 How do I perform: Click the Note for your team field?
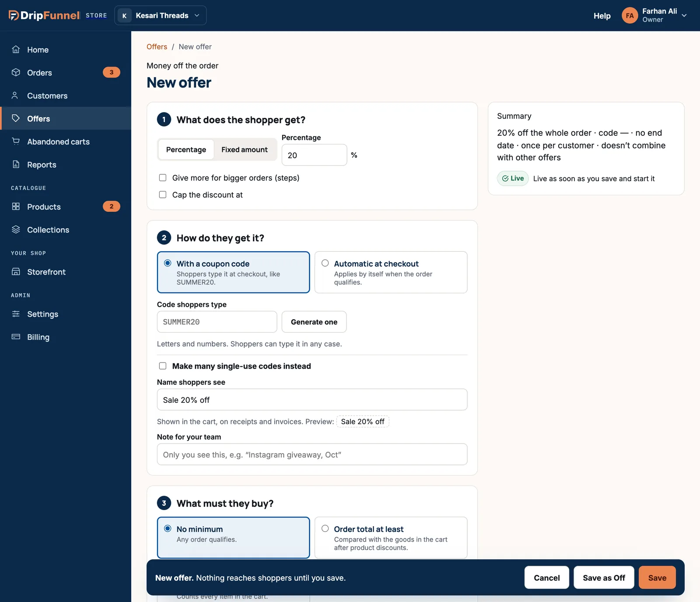[x=312, y=454]
